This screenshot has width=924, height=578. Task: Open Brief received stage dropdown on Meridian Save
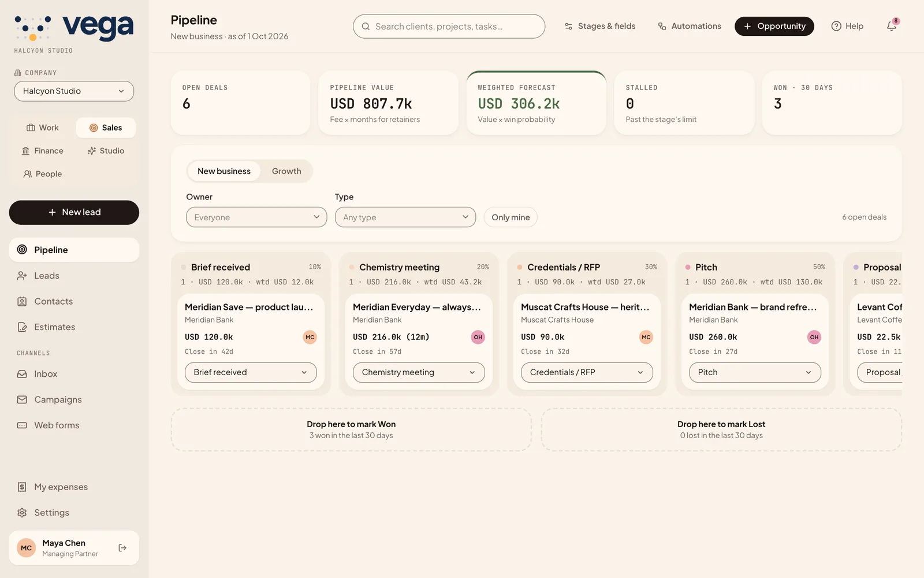point(251,372)
